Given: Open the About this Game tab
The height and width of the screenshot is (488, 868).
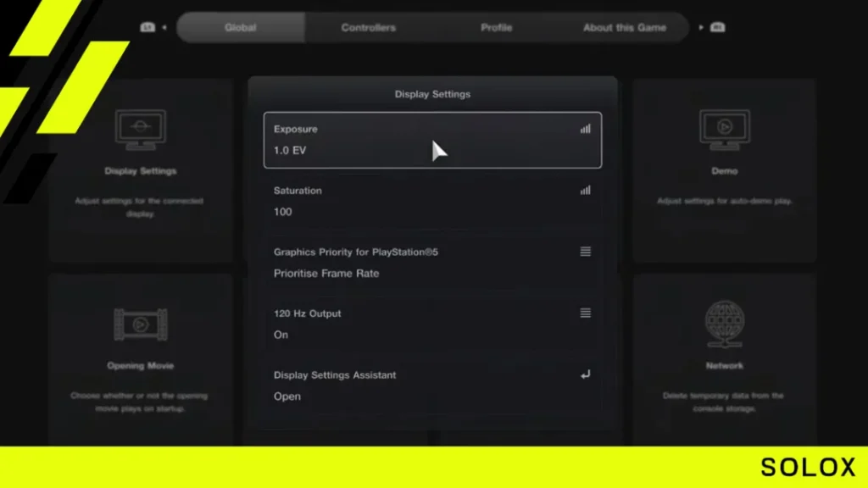Looking at the screenshot, I should point(625,27).
